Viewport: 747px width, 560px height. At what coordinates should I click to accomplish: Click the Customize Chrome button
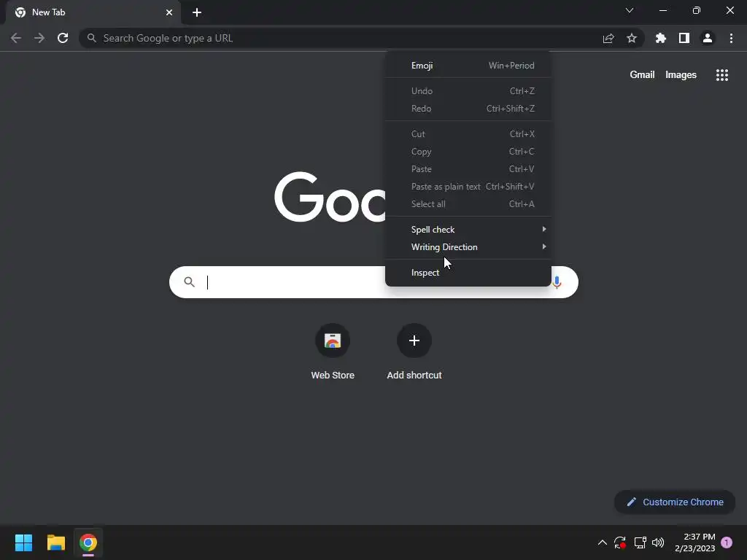click(x=675, y=502)
